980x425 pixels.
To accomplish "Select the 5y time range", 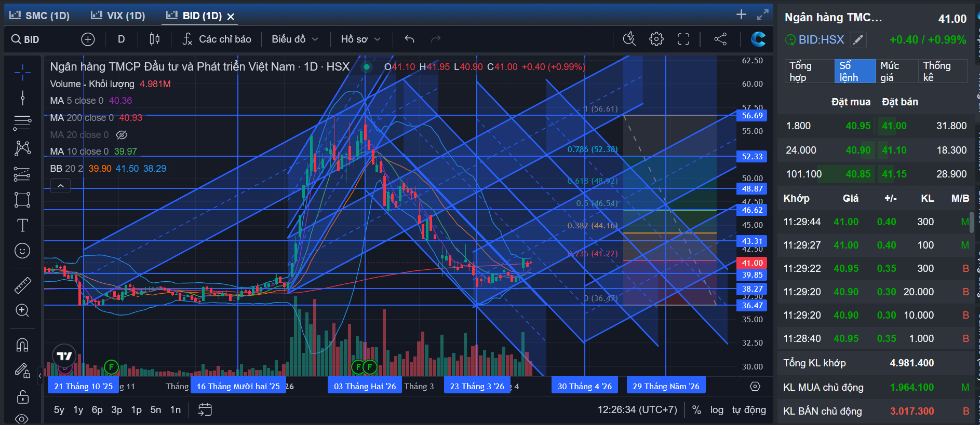I will coord(59,410).
